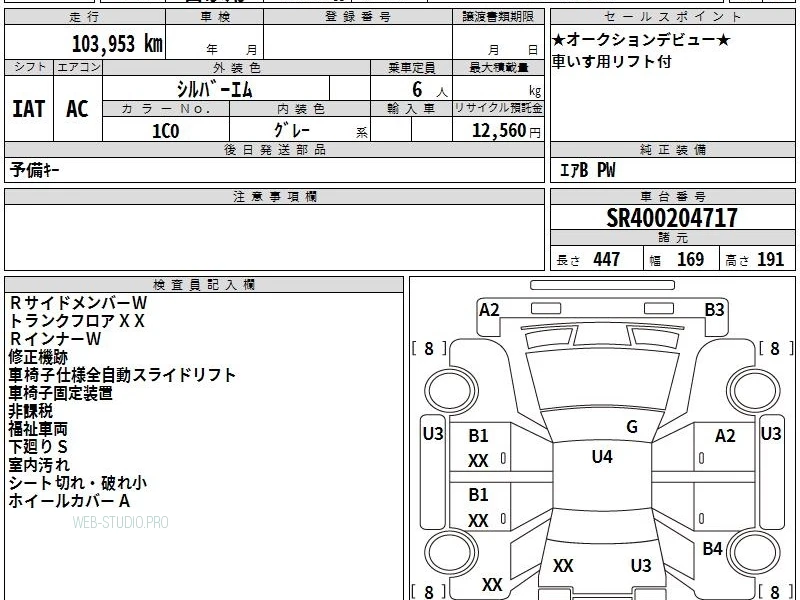This screenshot has width=800, height=600.
Task: Select the note 室内汚れ
Action: [39, 465]
